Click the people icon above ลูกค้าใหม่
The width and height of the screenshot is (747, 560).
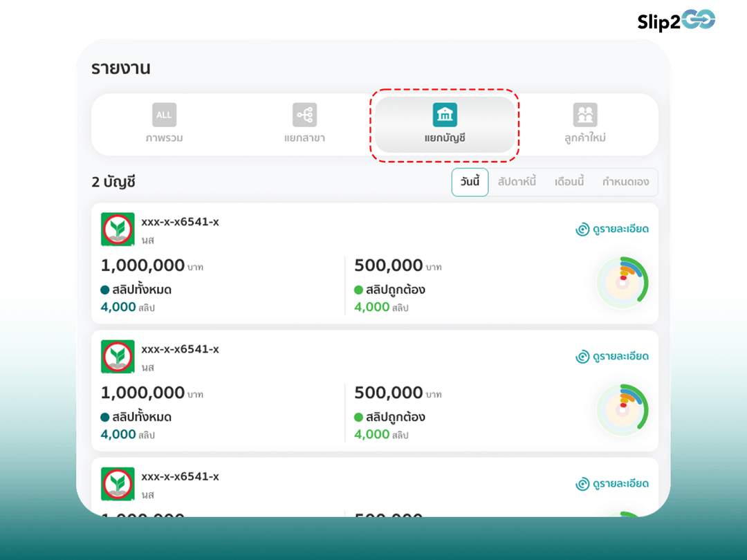585,115
